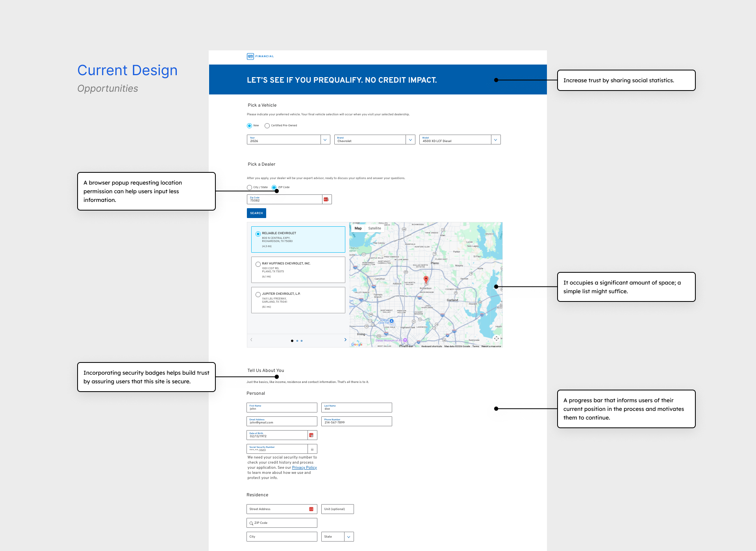Click the GM Financial logo
Image resolution: width=756 pixels, height=551 pixels.
click(260, 56)
